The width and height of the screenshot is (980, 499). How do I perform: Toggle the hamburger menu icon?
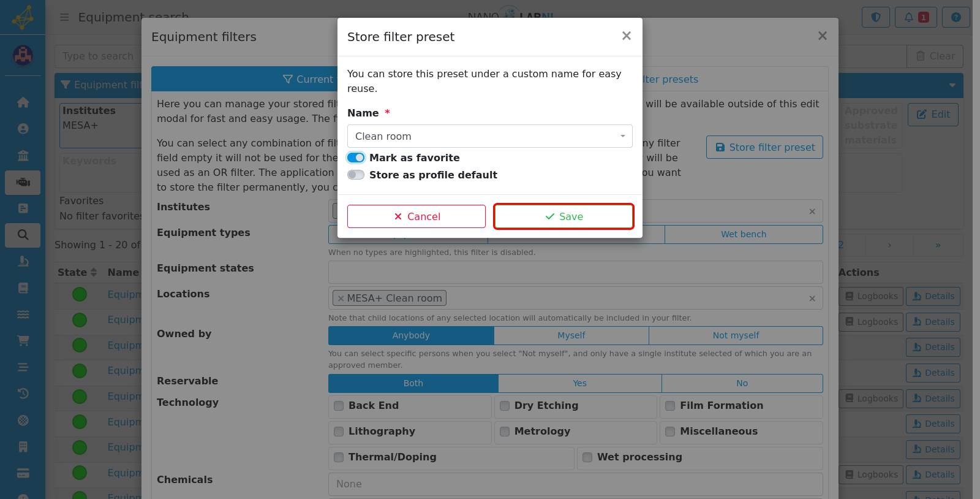pos(64,17)
